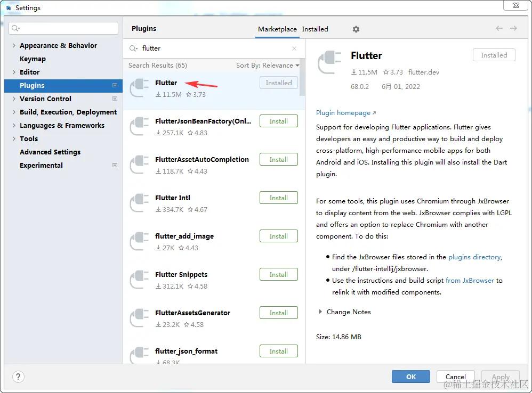Expand the Editor settings node
This screenshot has height=393, width=532.
click(x=14, y=72)
